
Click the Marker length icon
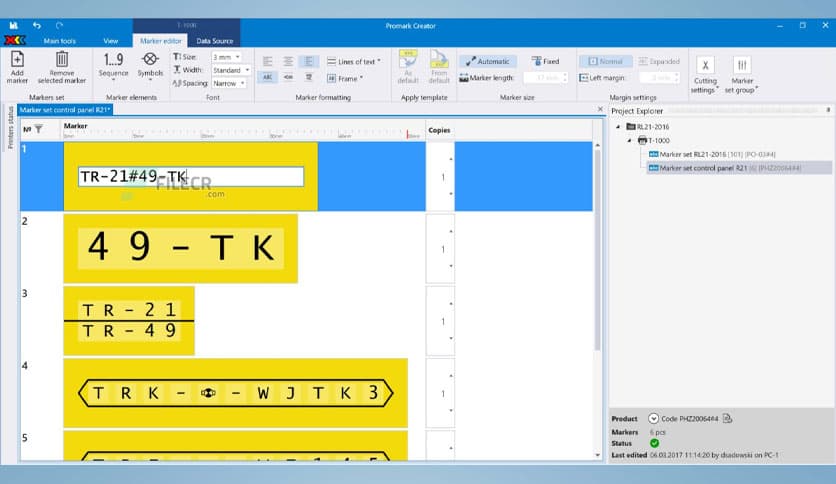click(464, 78)
